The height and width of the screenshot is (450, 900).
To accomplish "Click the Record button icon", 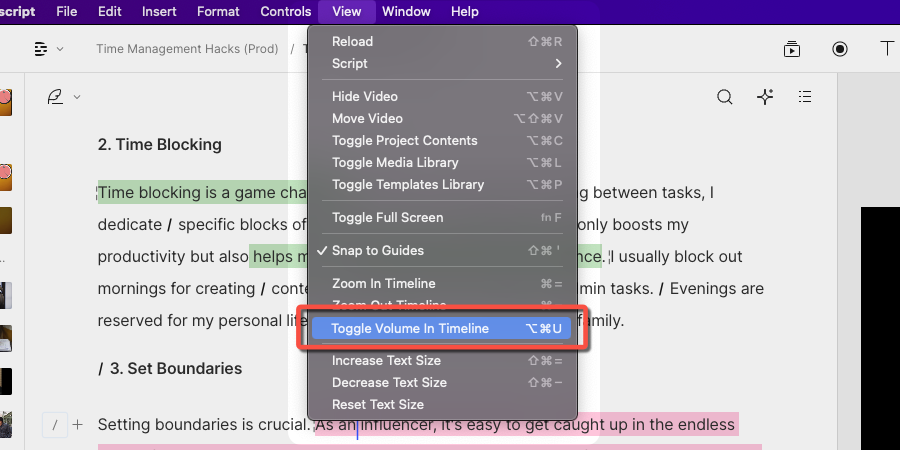I will point(840,49).
